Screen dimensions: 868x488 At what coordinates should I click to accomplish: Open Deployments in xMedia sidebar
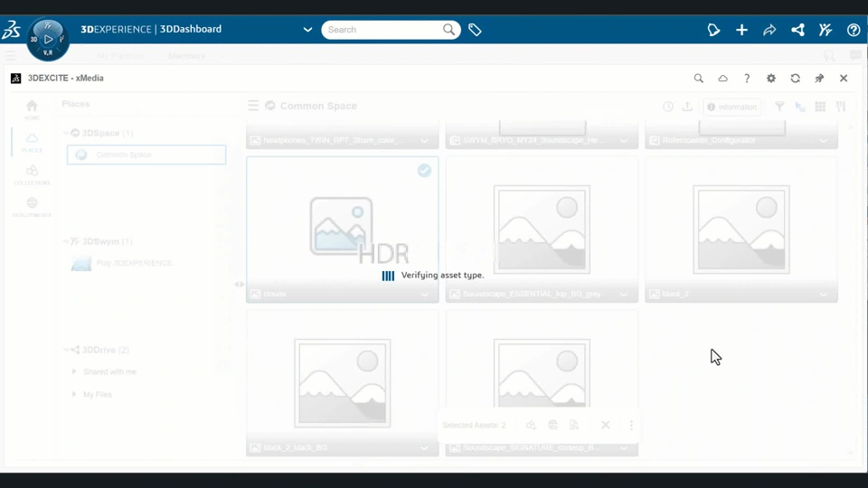(x=32, y=207)
